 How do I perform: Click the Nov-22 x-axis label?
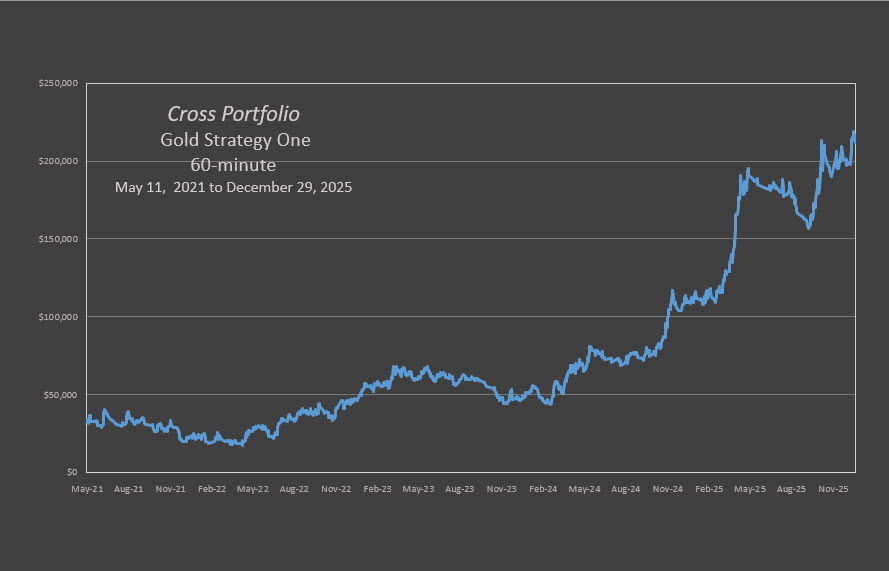(x=335, y=490)
